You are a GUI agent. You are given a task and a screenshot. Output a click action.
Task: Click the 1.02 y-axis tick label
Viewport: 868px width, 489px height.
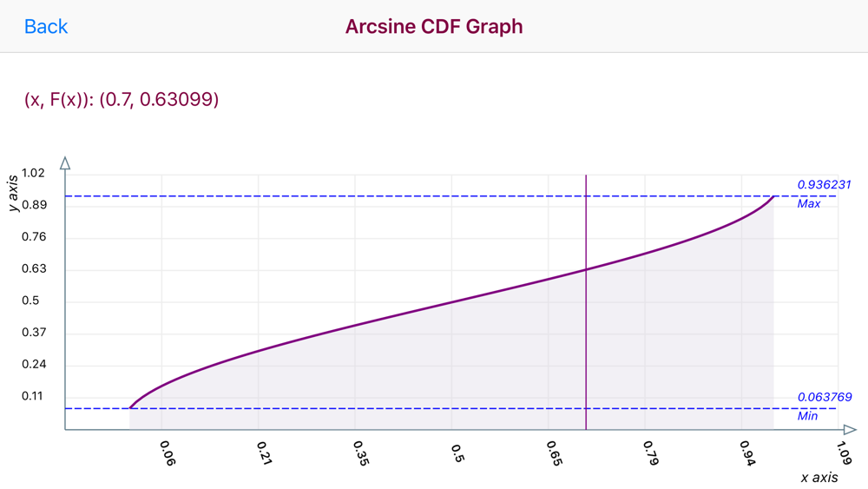click(x=33, y=173)
